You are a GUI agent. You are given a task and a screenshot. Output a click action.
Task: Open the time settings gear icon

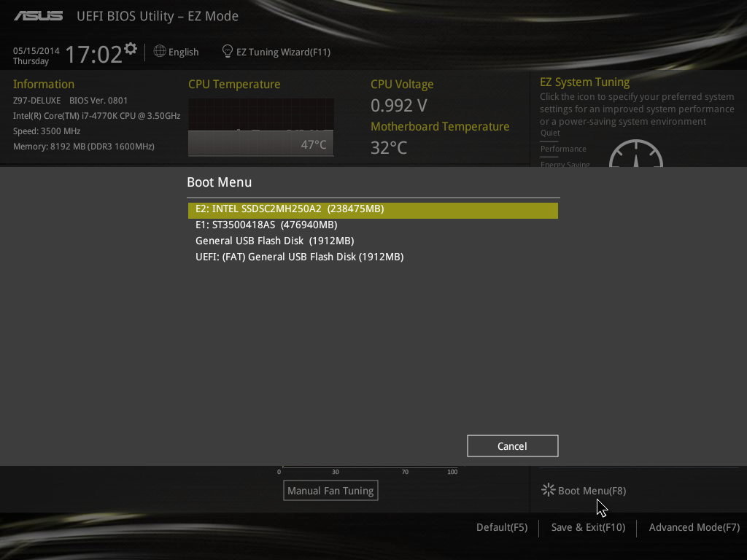click(x=130, y=49)
